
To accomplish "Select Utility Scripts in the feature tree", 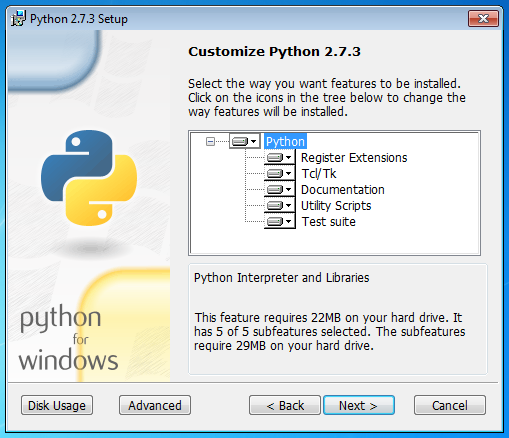I will 336,206.
